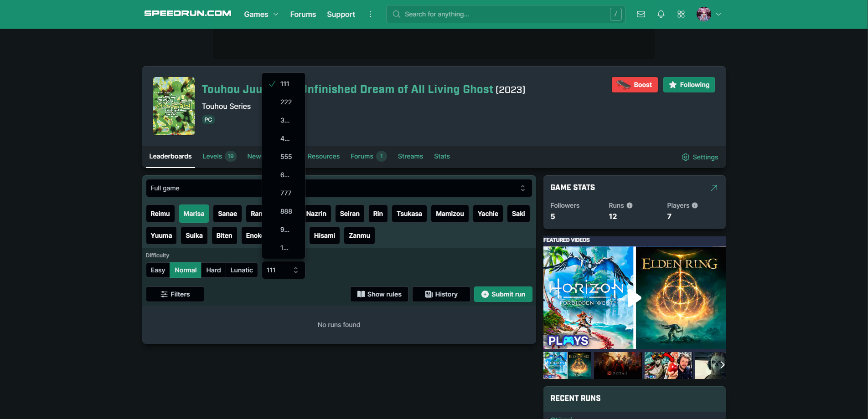Select Normal difficulty
The height and width of the screenshot is (419, 868).
186,270
